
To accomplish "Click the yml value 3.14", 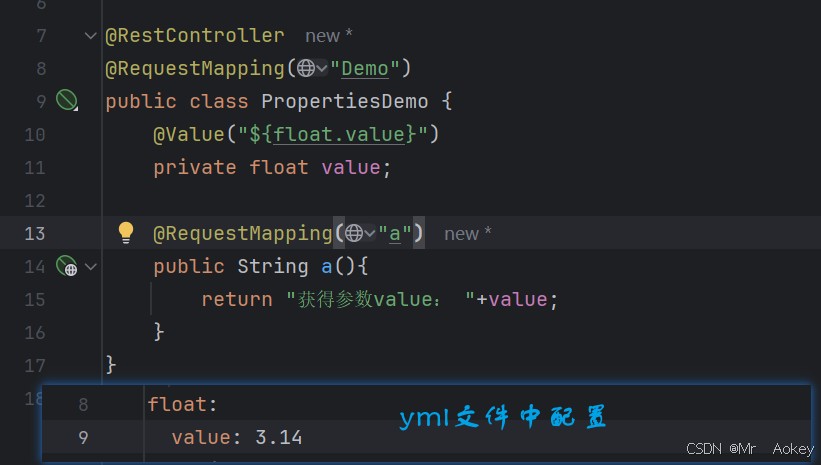I will (x=279, y=437).
